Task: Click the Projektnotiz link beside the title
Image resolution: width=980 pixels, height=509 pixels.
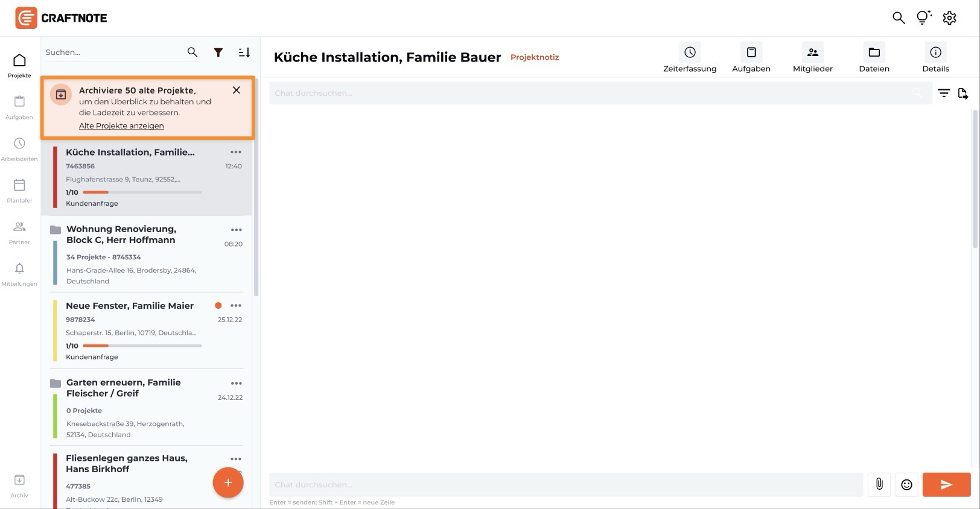Action: pyautogui.click(x=535, y=57)
